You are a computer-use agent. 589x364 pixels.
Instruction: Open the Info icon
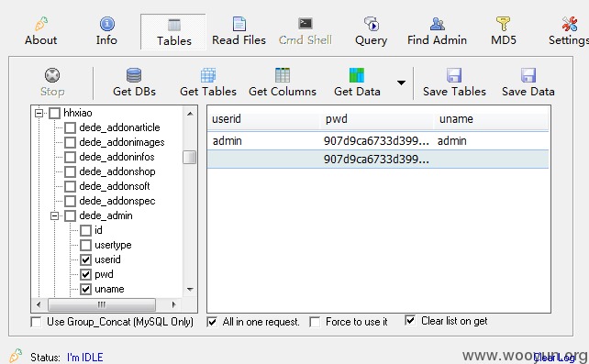(107, 24)
